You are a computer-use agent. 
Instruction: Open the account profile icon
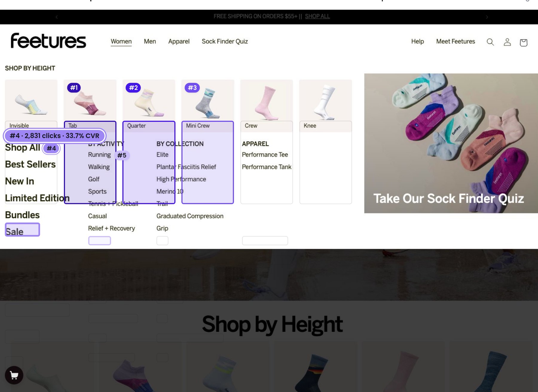(x=507, y=42)
